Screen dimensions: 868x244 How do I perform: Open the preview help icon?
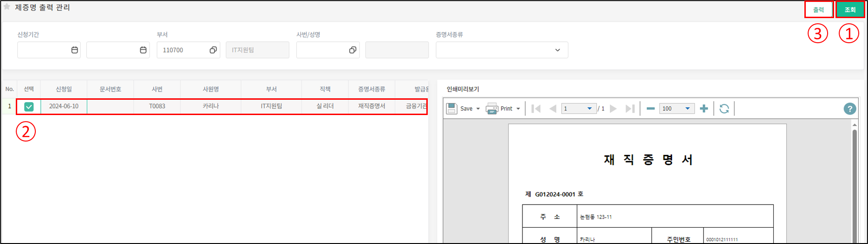(849, 109)
